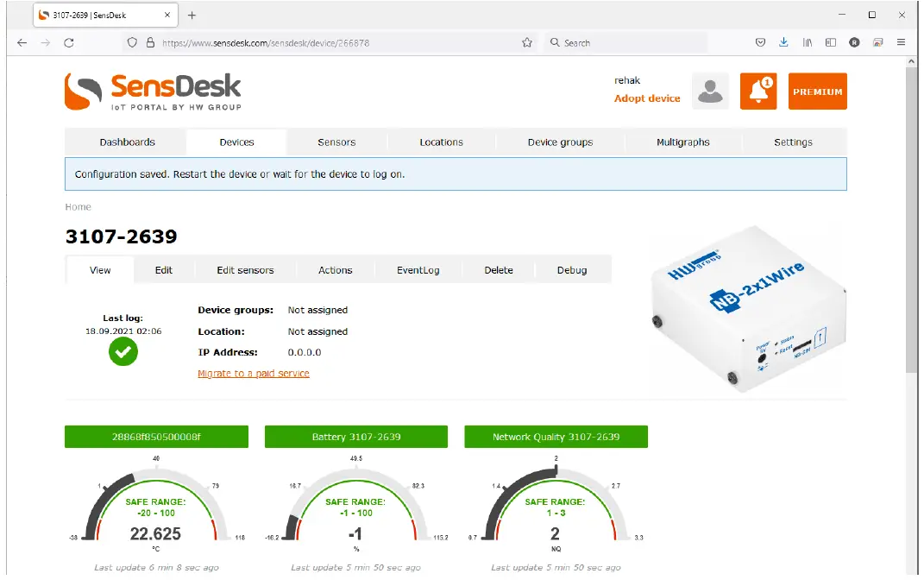Reload the page
The width and height of the screenshot is (924, 586).
click(x=69, y=42)
